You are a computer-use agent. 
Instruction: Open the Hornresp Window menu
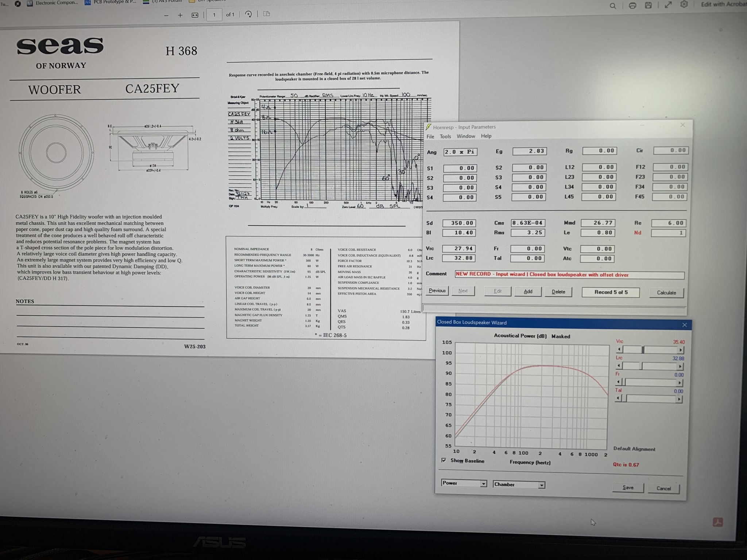(466, 136)
